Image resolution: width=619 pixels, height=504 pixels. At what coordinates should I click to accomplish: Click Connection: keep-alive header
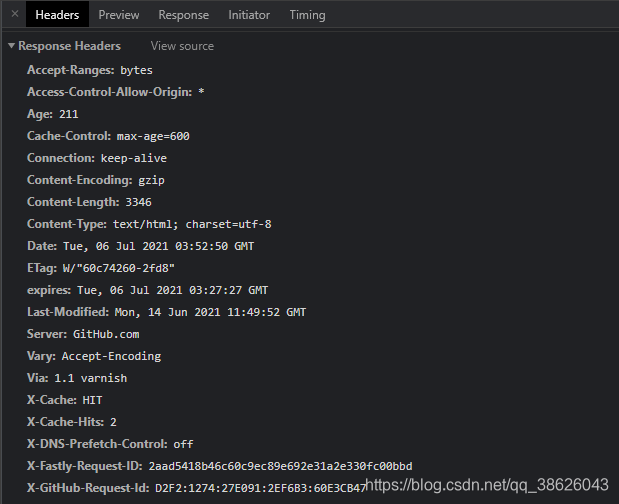[x=97, y=158]
